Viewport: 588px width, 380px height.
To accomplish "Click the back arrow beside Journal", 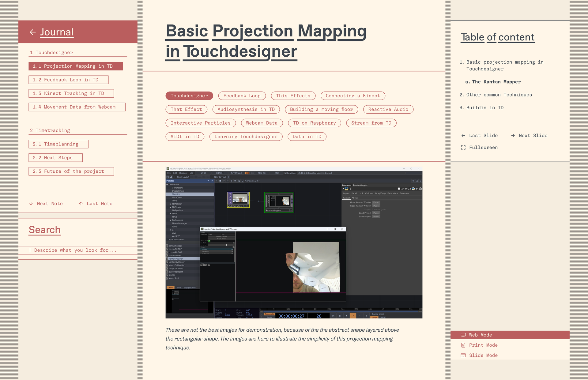I will [x=33, y=32].
